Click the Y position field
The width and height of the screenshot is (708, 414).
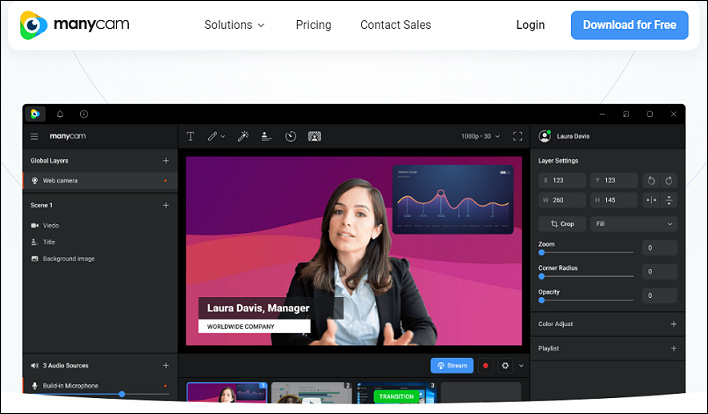pyautogui.click(x=614, y=180)
